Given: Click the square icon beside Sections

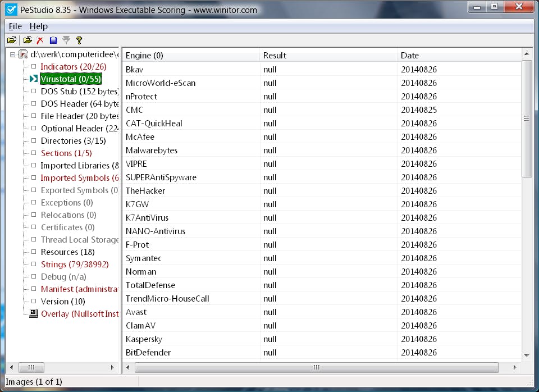Looking at the screenshot, I should 34,153.
